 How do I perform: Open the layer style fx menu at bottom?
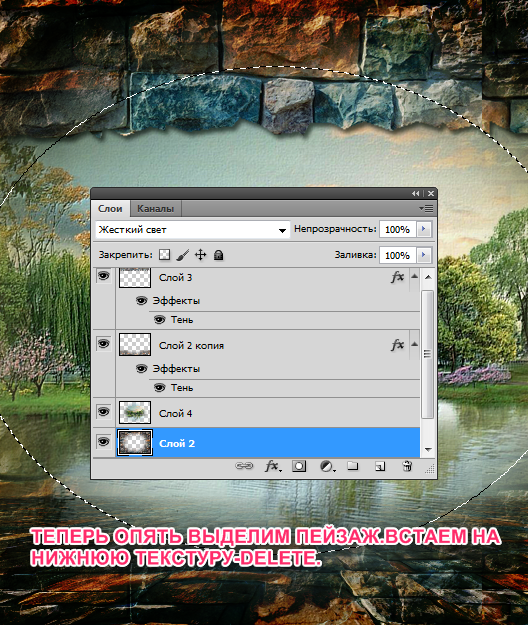coord(273,466)
